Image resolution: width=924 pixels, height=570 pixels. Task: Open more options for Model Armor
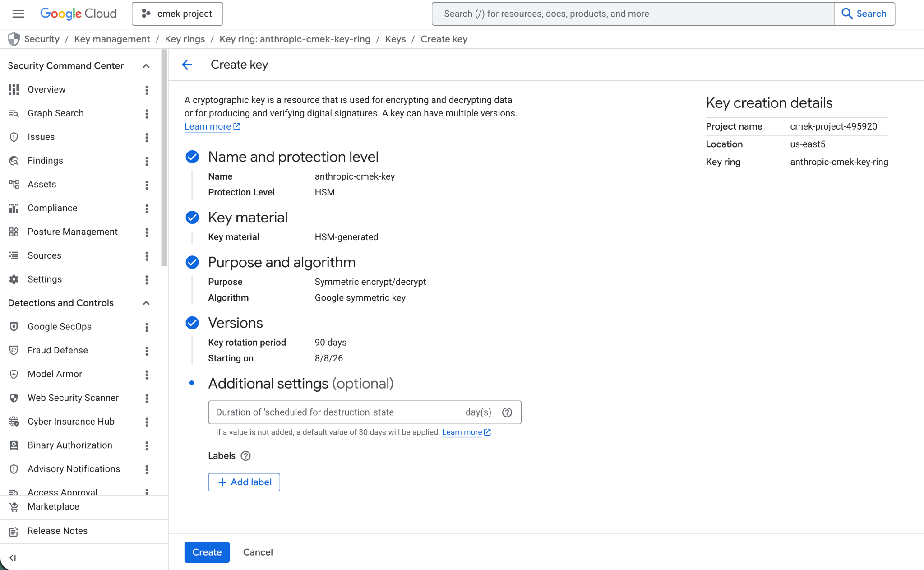pos(147,375)
